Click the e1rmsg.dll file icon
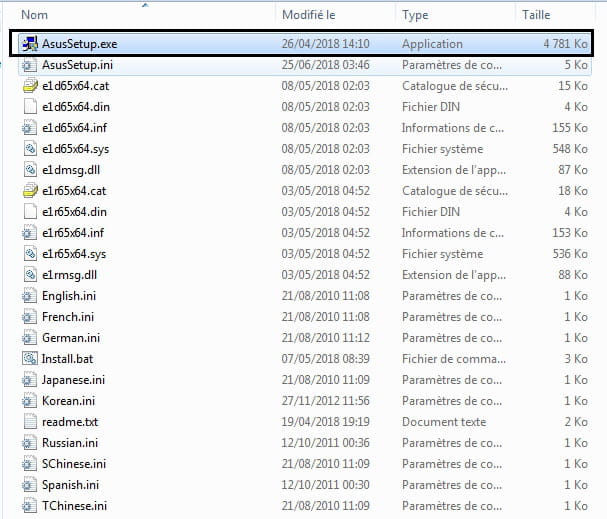Image resolution: width=607 pixels, height=519 pixels. tap(30, 275)
